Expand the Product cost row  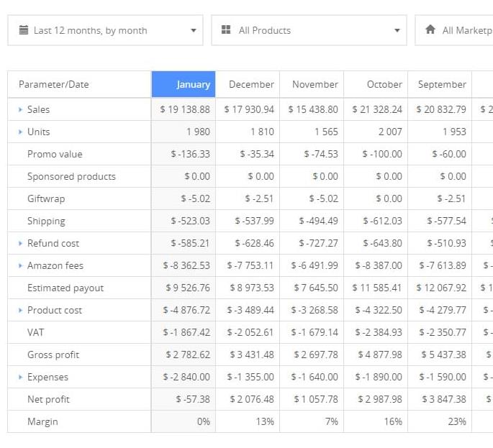coord(20,310)
